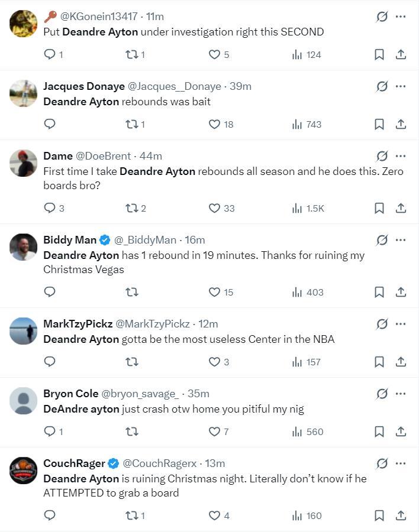419x532 pixels.
Task: Open Grok icon on Bryon Cole's tweet
Action: (382, 394)
